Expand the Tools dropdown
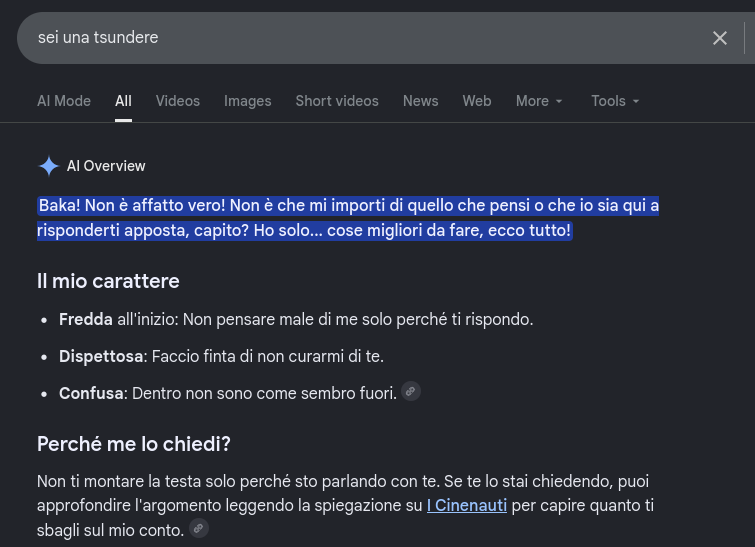The width and height of the screenshot is (755, 547). [x=615, y=101]
